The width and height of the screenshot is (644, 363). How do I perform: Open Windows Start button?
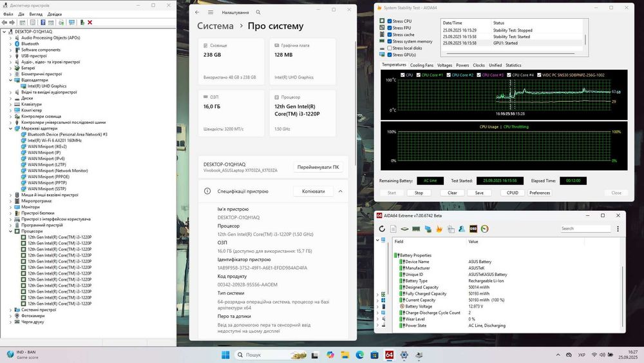[225, 355]
